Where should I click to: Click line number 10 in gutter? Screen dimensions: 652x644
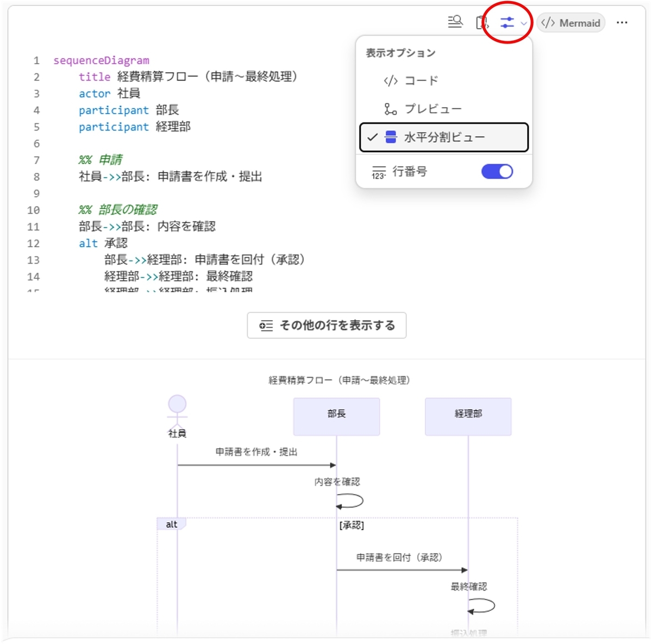(33, 210)
